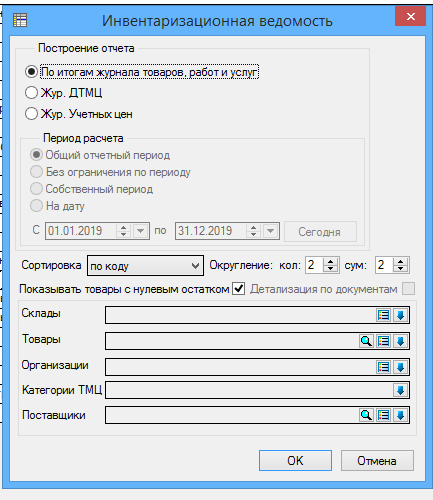Screen dimensions: 433x500
Task: Confirm the report with OK button
Action: coord(295,460)
